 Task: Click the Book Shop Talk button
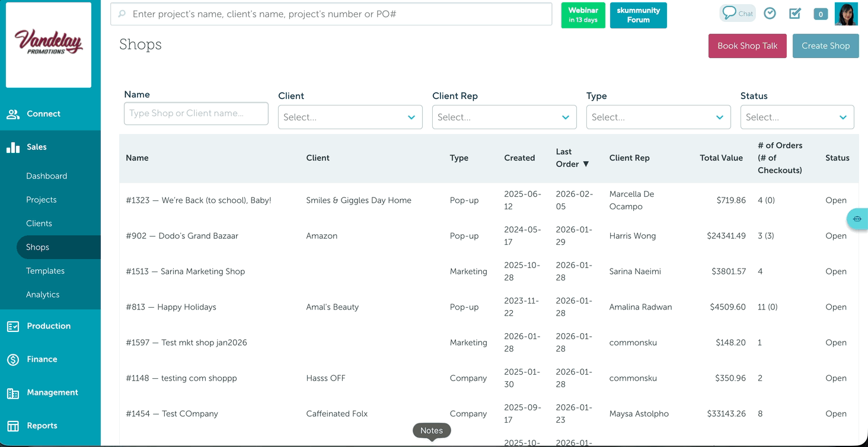(747, 46)
